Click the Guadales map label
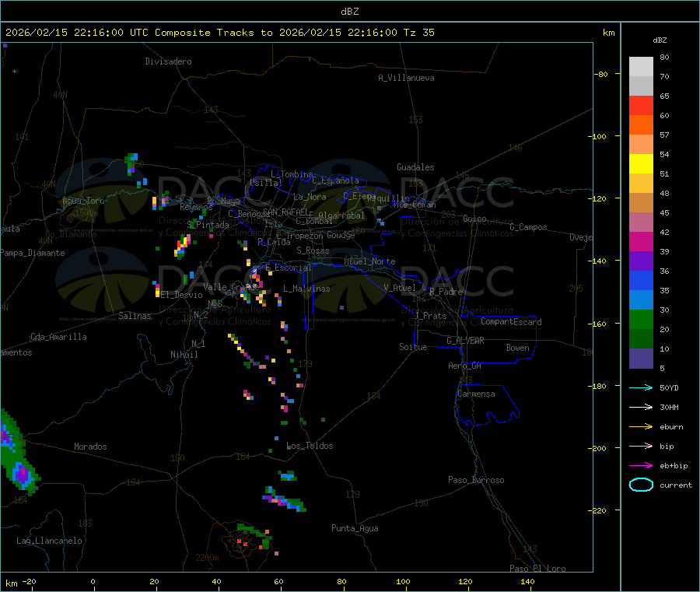The height and width of the screenshot is (592, 700). pos(415,167)
